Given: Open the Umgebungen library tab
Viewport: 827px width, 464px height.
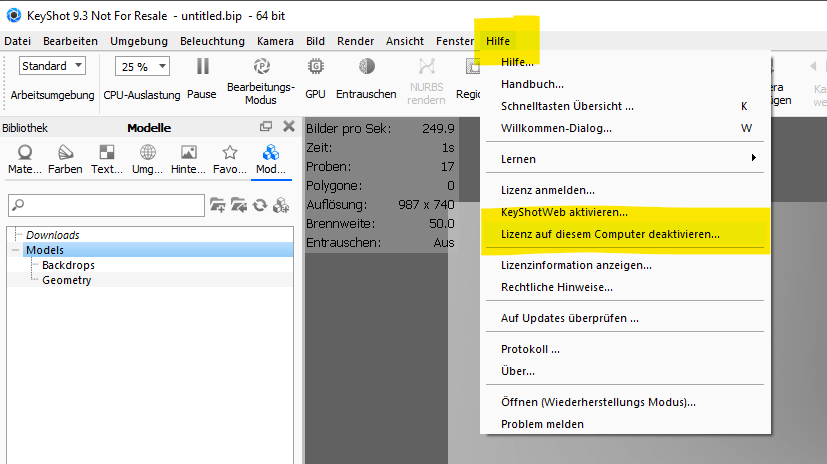Looking at the screenshot, I should pyautogui.click(x=147, y=160).
